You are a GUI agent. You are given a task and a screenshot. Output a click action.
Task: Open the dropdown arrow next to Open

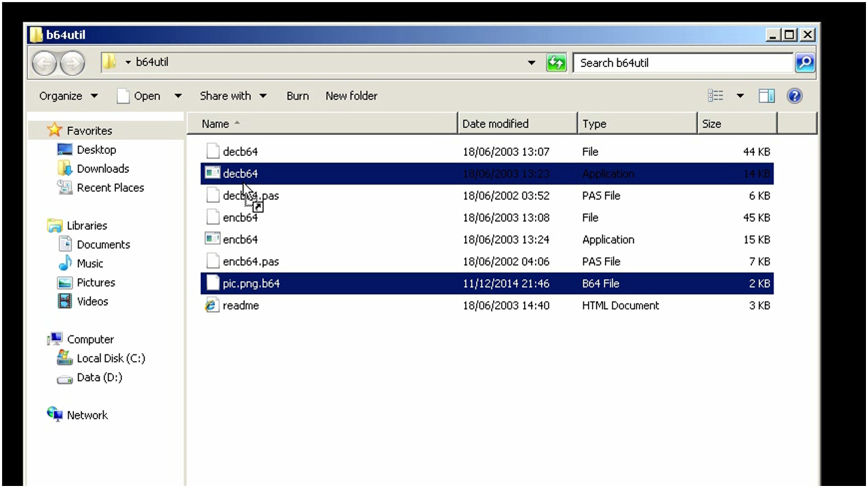click(x=178, y=96)
